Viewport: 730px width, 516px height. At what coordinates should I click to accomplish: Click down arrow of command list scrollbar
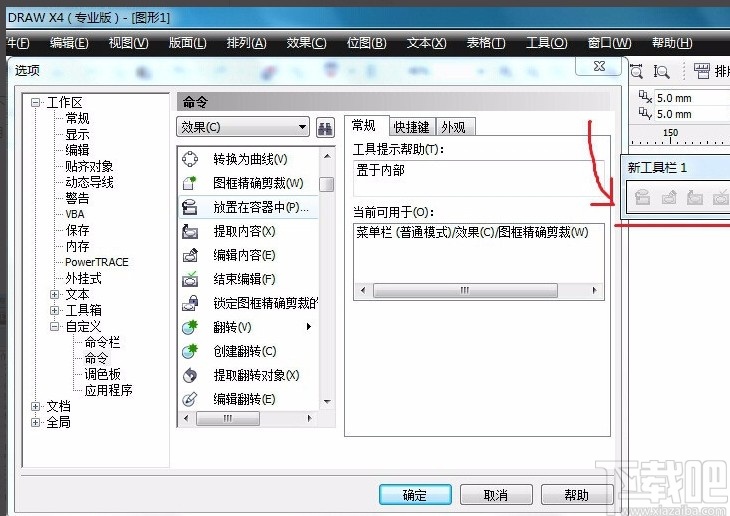tap(327, 401)
